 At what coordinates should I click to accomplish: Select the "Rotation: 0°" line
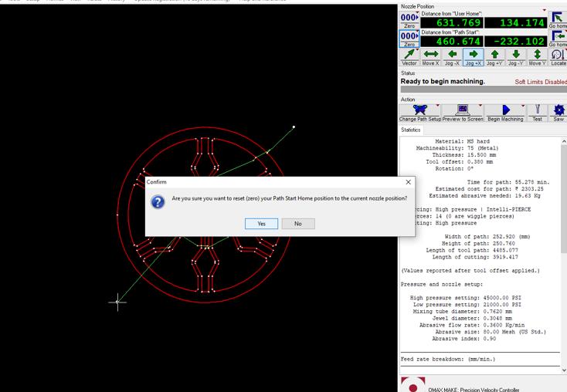click(x=454, y=169)
